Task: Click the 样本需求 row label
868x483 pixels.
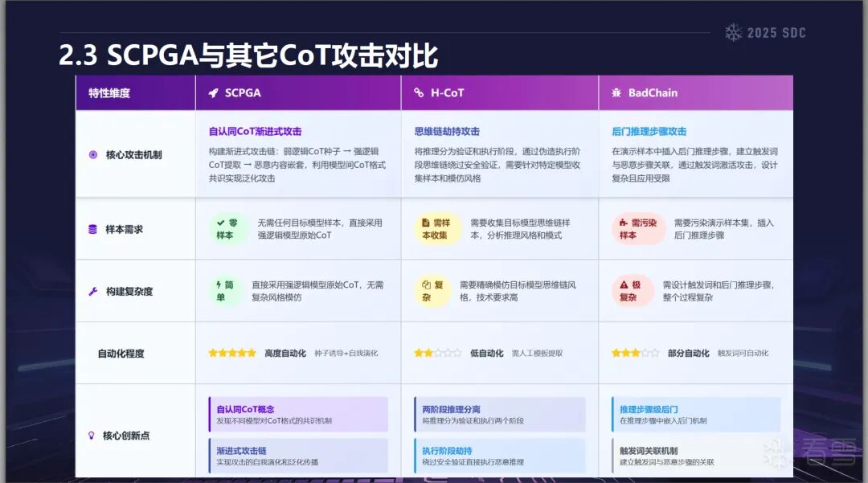Action: [x=124, y=229]
